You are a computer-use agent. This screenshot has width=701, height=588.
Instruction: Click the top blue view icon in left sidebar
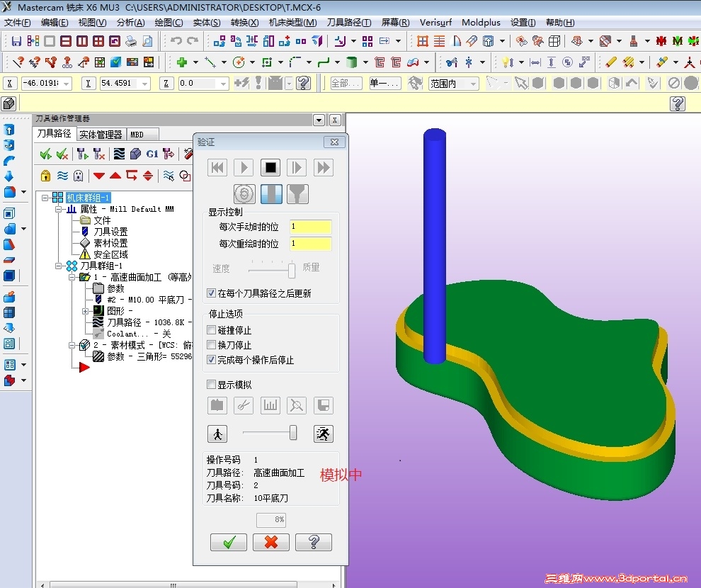[9, 130]
